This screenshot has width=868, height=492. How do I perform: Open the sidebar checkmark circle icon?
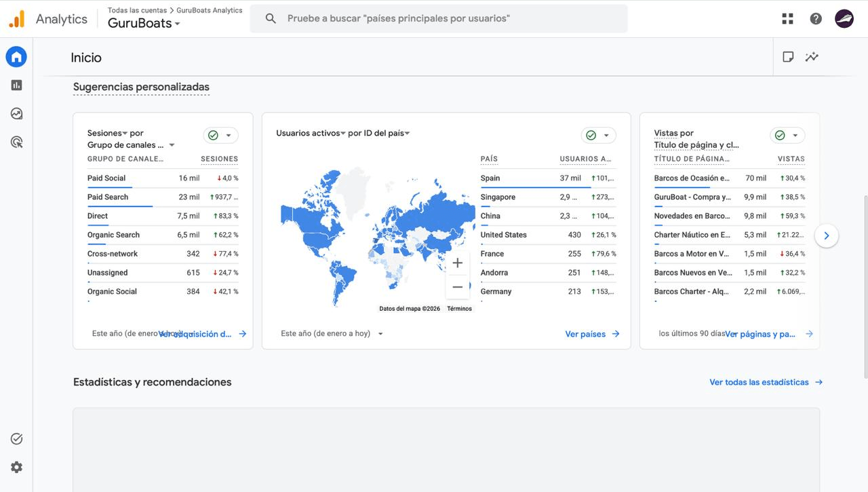pyautogui.click(x=16, y=439)
